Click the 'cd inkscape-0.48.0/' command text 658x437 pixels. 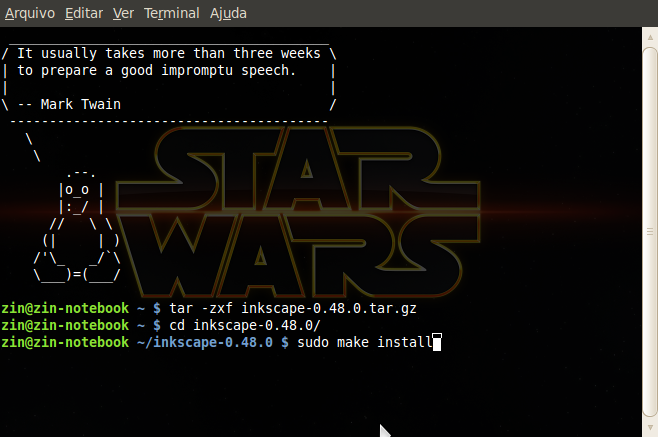point(245,325)
